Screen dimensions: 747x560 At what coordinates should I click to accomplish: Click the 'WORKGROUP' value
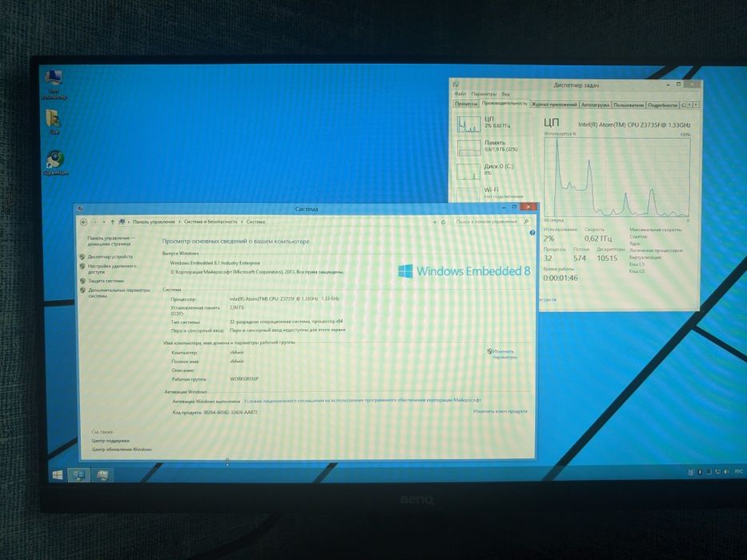[244, 379]
